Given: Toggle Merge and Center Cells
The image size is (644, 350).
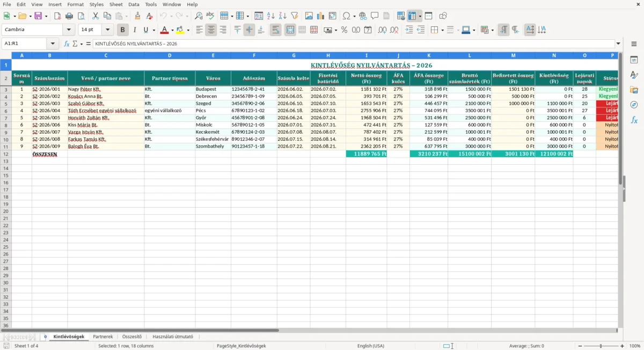Looking at the screenshot, I should coord(290,30).
